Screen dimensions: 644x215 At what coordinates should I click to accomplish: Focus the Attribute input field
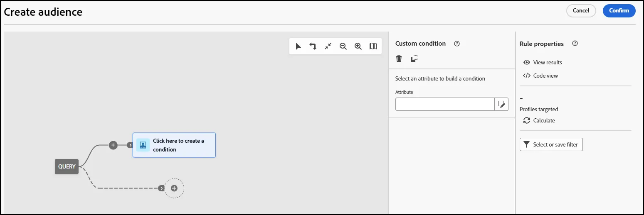pos(445,104)
